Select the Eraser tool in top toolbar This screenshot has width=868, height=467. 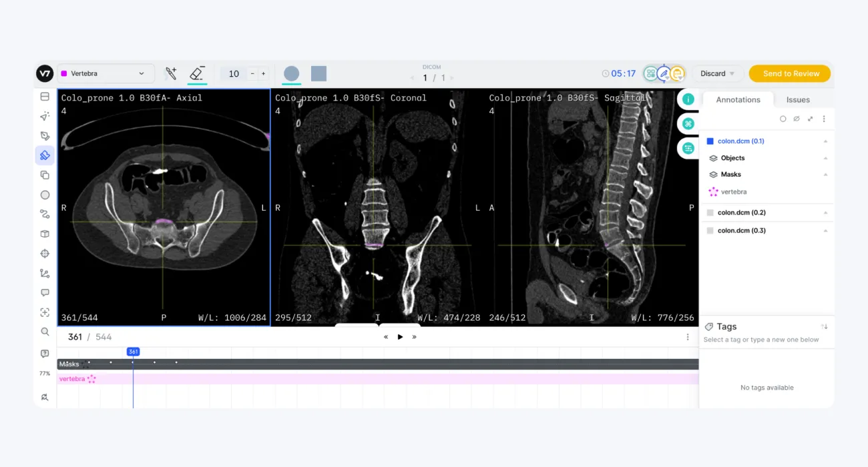coord(197,73)
